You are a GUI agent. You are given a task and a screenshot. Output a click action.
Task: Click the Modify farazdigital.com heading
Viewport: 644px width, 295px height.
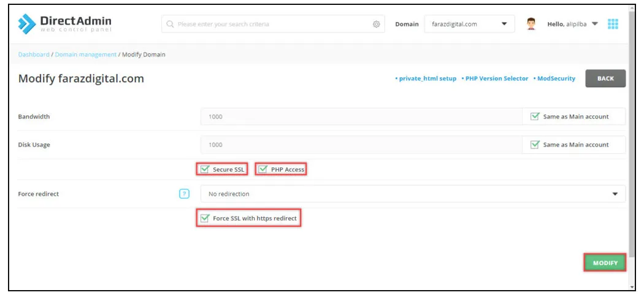[x=81, y=79]
